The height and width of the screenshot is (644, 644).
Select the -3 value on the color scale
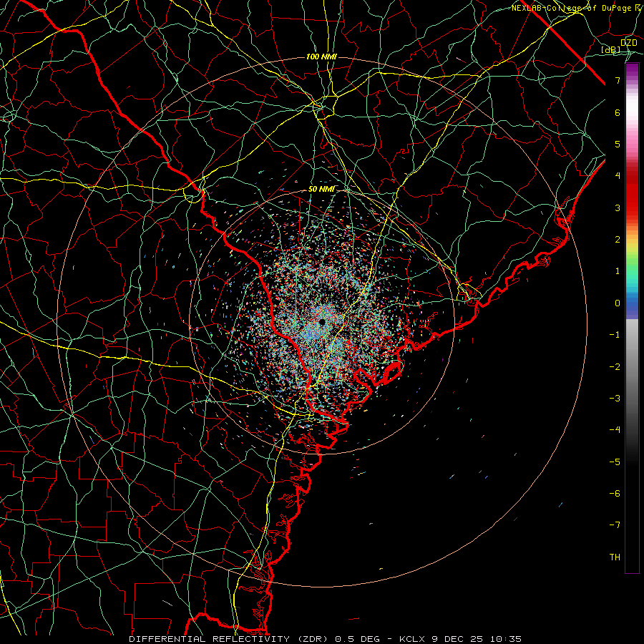click(x=615, y=399)
